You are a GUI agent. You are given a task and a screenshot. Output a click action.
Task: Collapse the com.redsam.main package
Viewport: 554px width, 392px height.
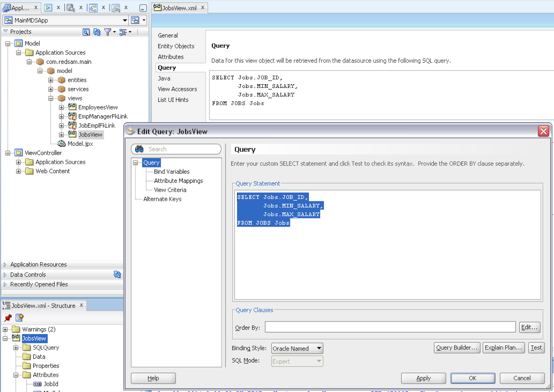29,62
